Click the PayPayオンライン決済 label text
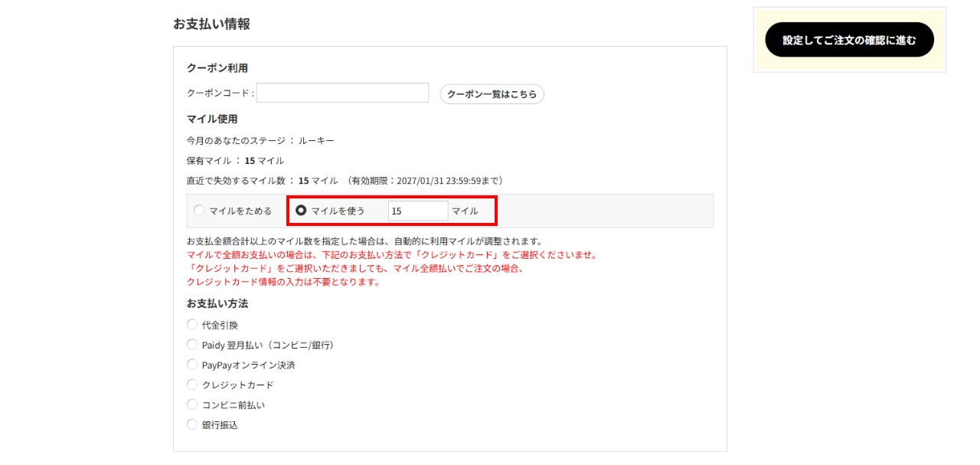 coord(248,365)
